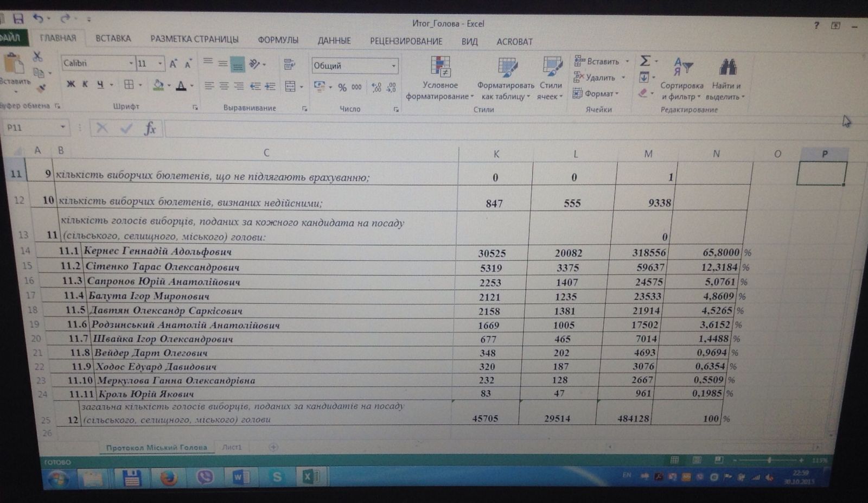
Task: Click the AutoSum sigma icon
Action: coord(645,61)
